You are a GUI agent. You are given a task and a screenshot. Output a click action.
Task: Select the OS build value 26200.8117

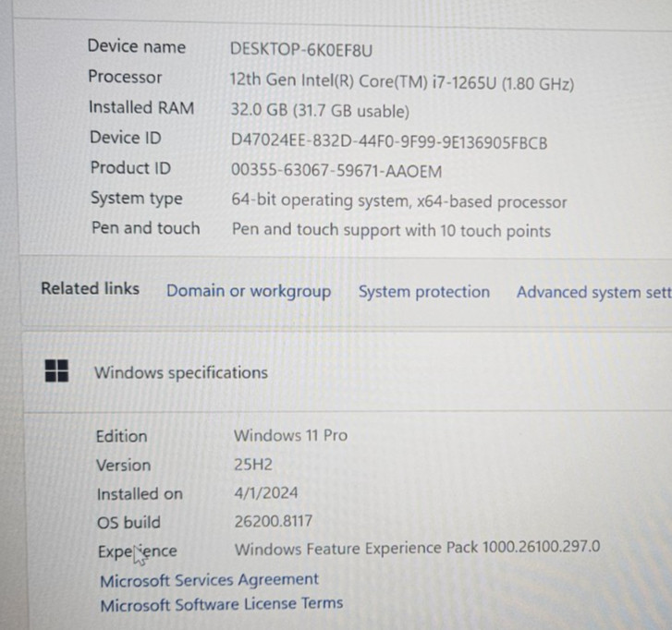(273, 521)
